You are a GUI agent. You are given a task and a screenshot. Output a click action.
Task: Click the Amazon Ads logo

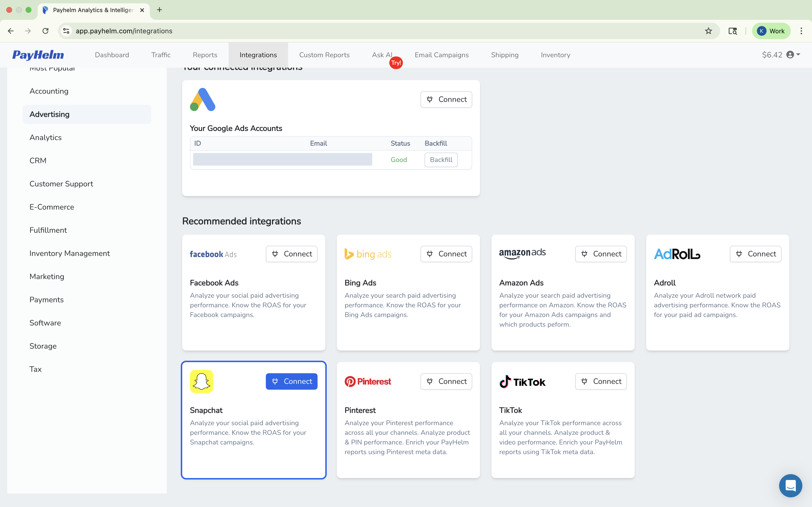pyautogui.click(x=522, y=253)
